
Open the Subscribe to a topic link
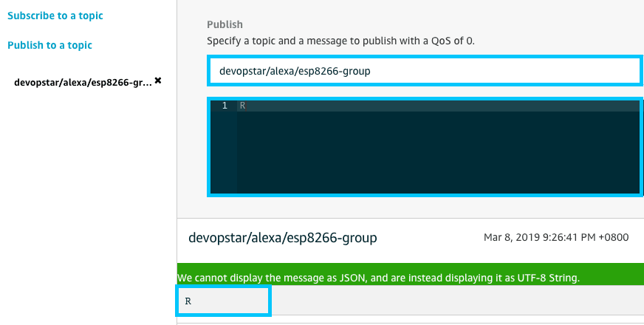tap(55, 16)
